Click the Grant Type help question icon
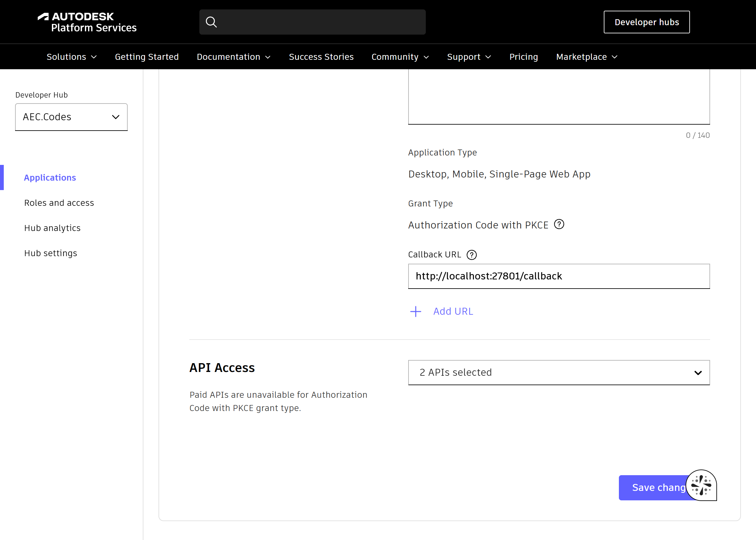756x540 pixels. click(x=559, y=224)
